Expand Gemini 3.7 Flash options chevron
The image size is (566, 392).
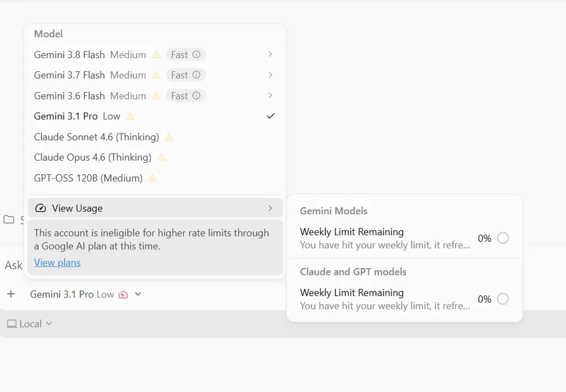(271, 75)
